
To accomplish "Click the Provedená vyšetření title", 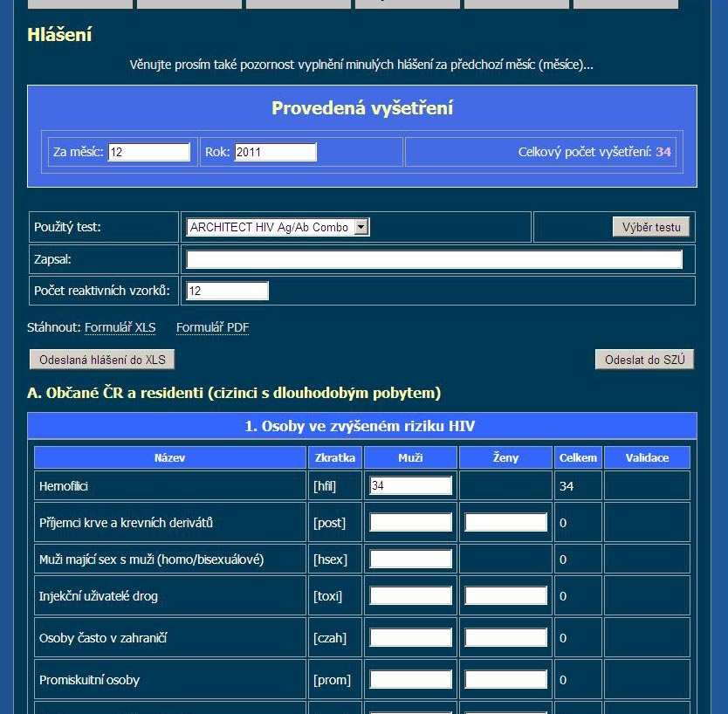I will (x=362, y=108).
